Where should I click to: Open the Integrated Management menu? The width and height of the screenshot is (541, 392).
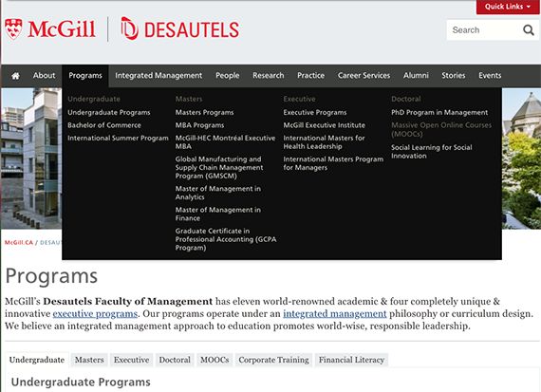[159, 76]
